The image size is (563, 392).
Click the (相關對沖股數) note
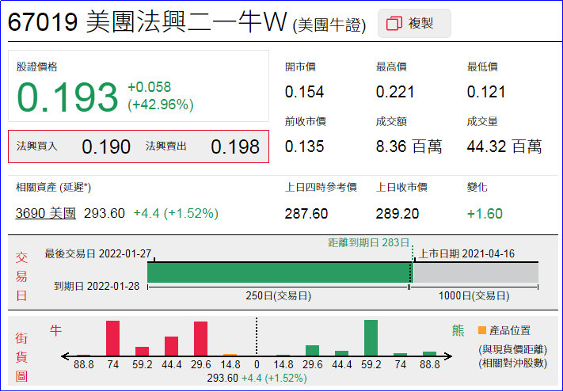513,363
